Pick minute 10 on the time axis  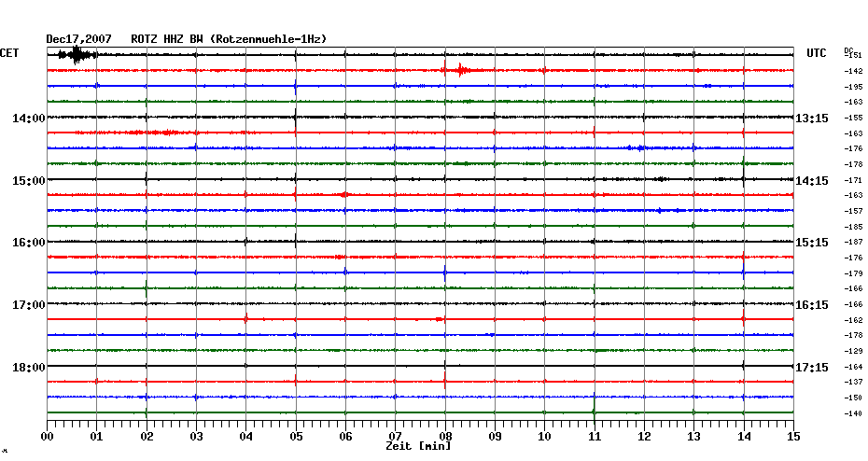545,437
